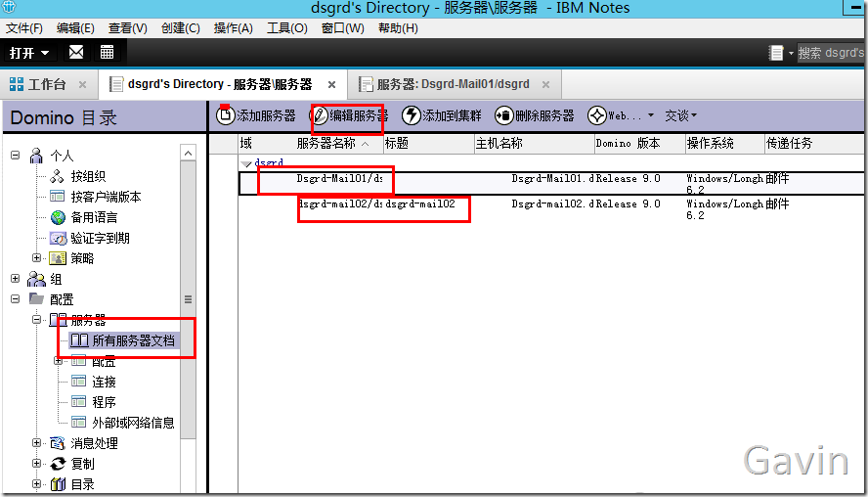Open the mail envelope icon

tap(76, 53)
